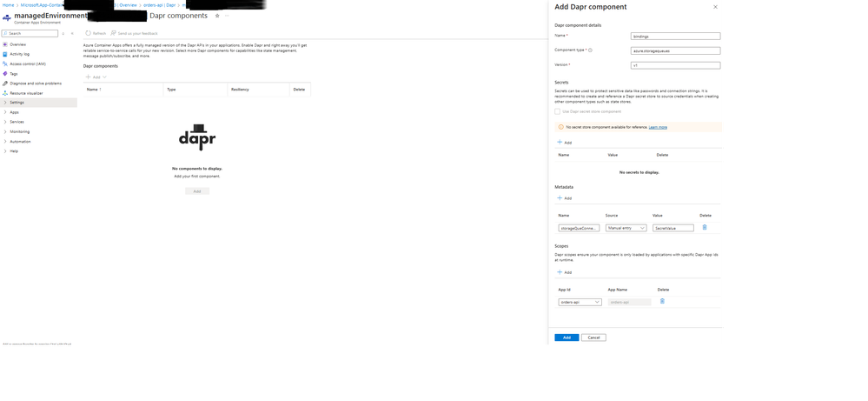Click the Diagnose wrench icon

click(x=5, y=84)
